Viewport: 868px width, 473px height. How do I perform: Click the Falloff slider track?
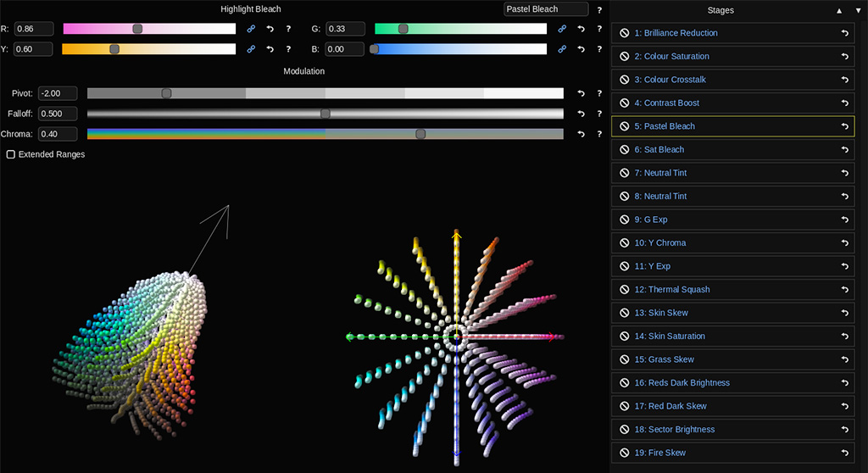(x=325, y=114)
